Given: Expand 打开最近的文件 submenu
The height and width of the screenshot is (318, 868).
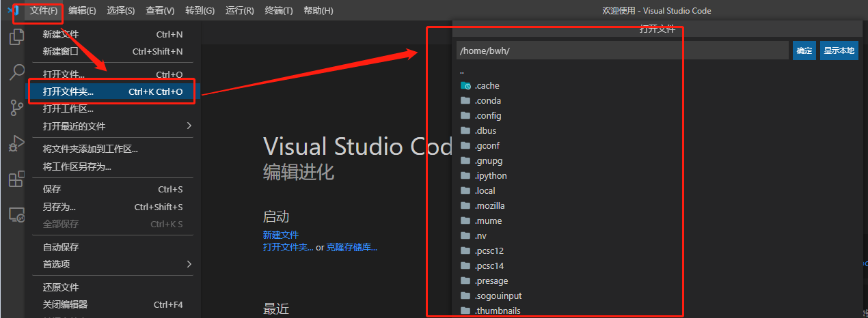Looking at the screenshot, I should click(x=112, y=126).
